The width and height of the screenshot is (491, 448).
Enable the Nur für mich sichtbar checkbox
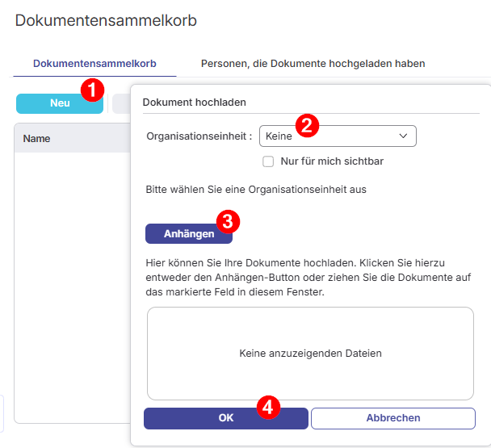[x=269, y=161]
